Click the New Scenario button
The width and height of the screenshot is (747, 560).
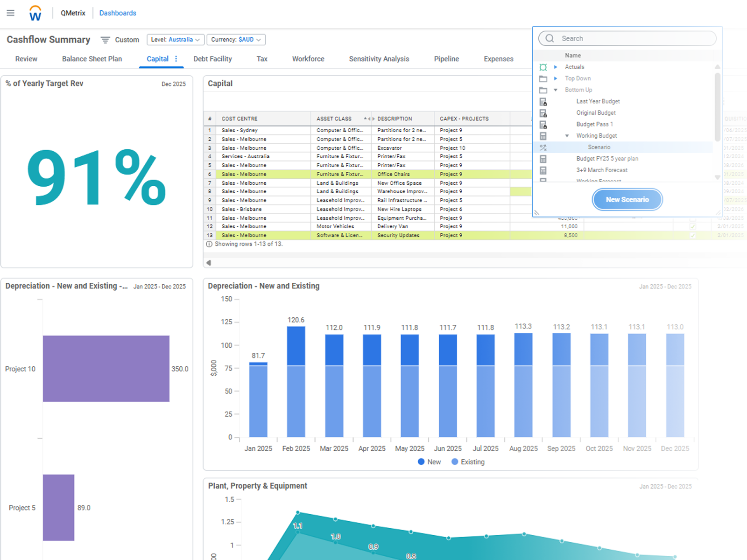click(627, 200)
